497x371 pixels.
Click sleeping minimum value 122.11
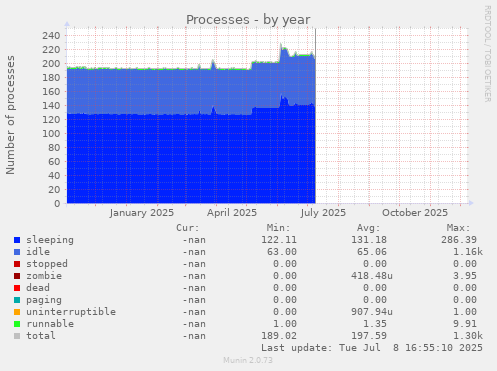(279, 240)
